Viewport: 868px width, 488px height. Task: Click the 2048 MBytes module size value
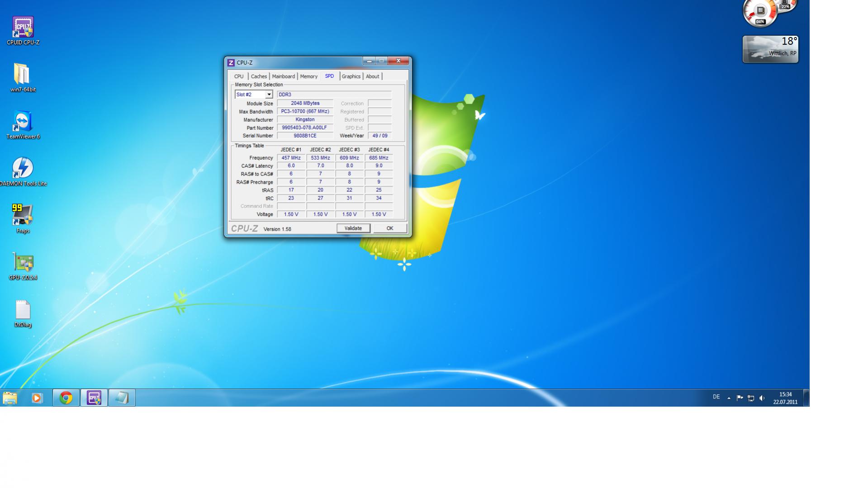pyautogui.click(x=305, y=104)
